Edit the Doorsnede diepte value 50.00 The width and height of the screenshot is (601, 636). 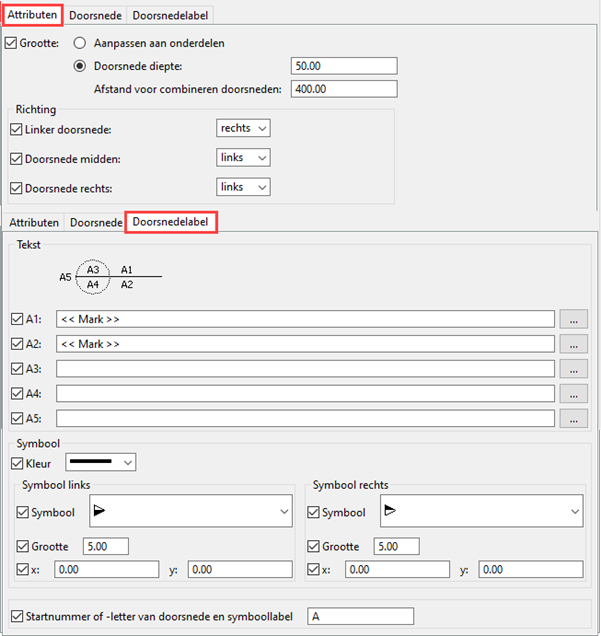pyautogui.click(x=344, y=66)
